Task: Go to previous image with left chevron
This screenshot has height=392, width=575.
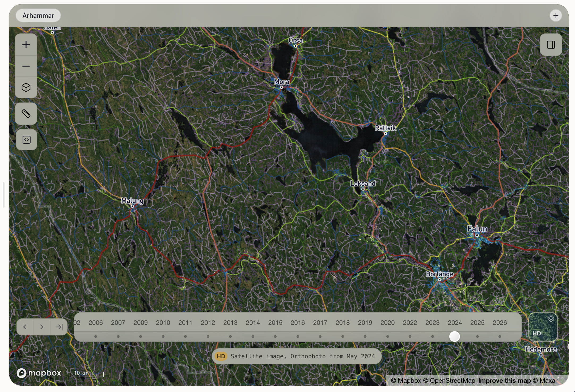Action: pos(25,327)
